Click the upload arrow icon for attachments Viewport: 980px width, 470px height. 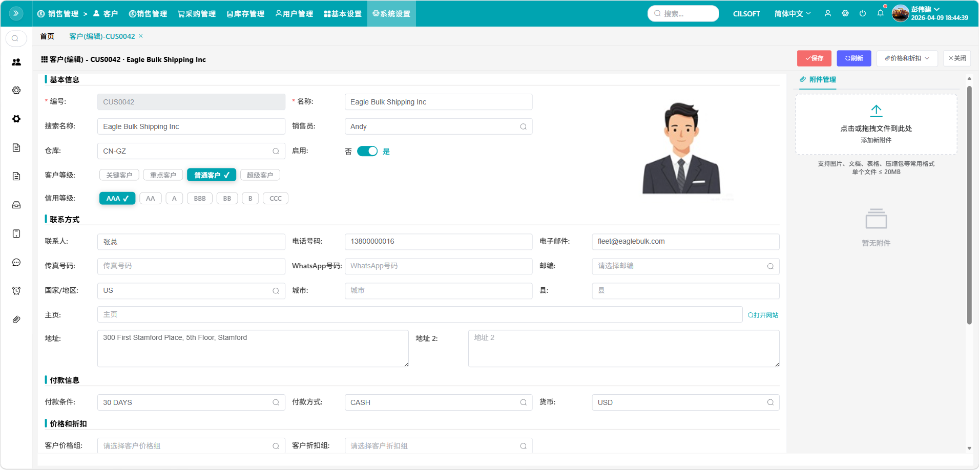pyautogui.click(x=876, y=111)
